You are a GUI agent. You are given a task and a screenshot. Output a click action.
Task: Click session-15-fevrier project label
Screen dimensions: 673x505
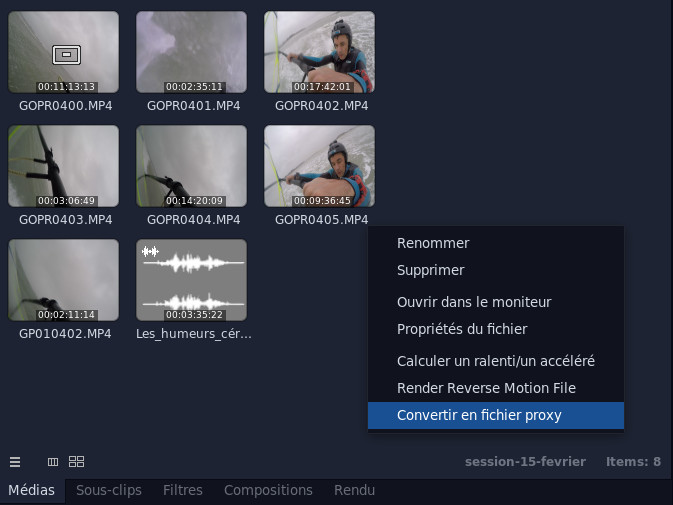[x=525, y=462]
